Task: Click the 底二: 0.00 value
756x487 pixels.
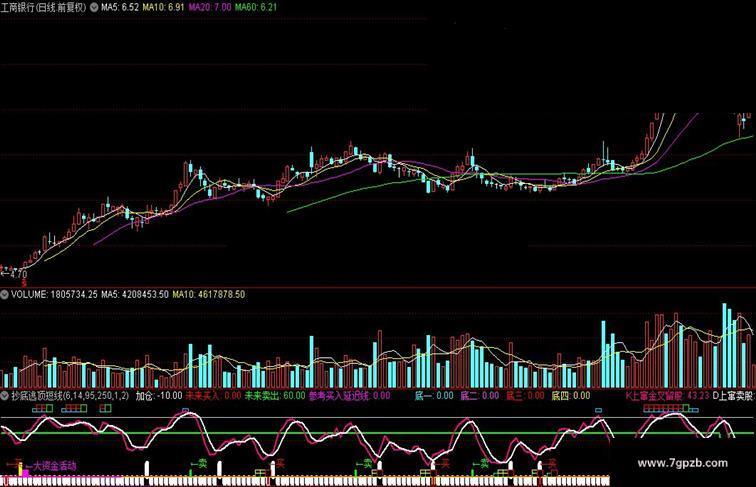Action: pyautogui.click(x=479, y=396)
